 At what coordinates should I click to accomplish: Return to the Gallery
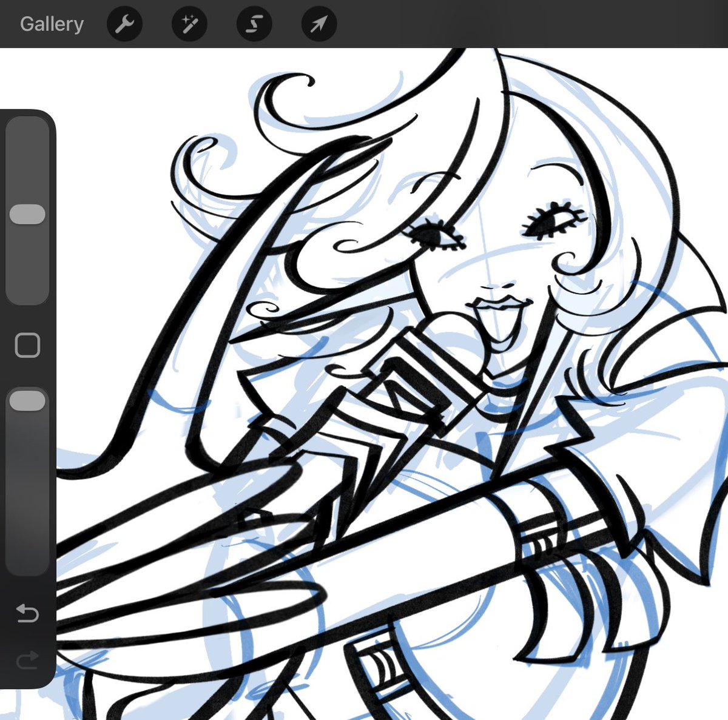click(52, 24)
